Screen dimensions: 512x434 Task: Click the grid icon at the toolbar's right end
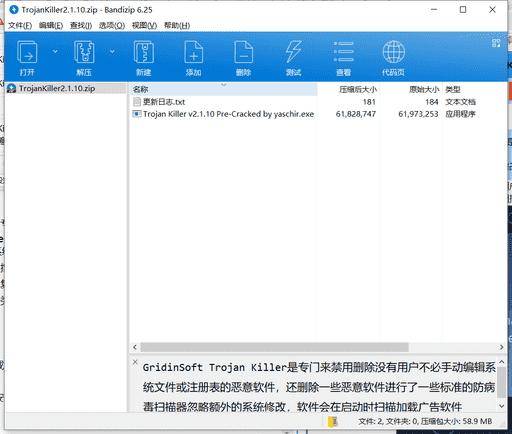[x=496, y=43]
